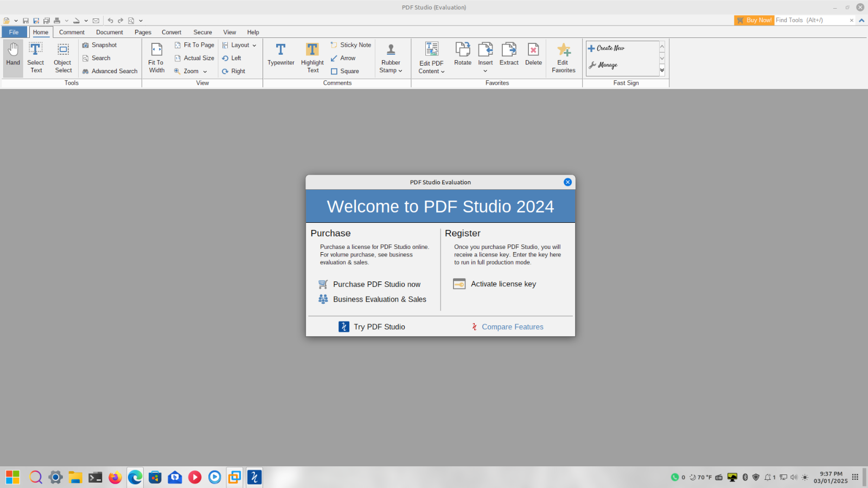
Task: Click Business Evaluation & Sales
Action: point(372,299)
